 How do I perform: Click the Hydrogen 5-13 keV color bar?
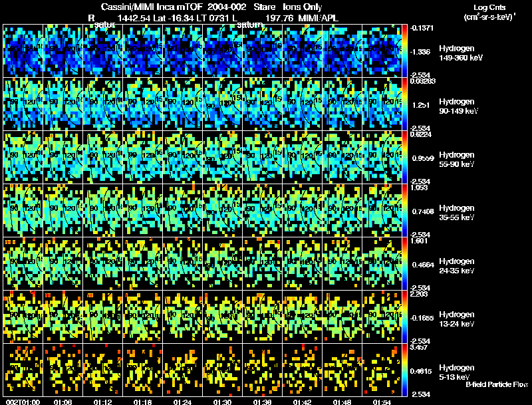coord(404,370)
